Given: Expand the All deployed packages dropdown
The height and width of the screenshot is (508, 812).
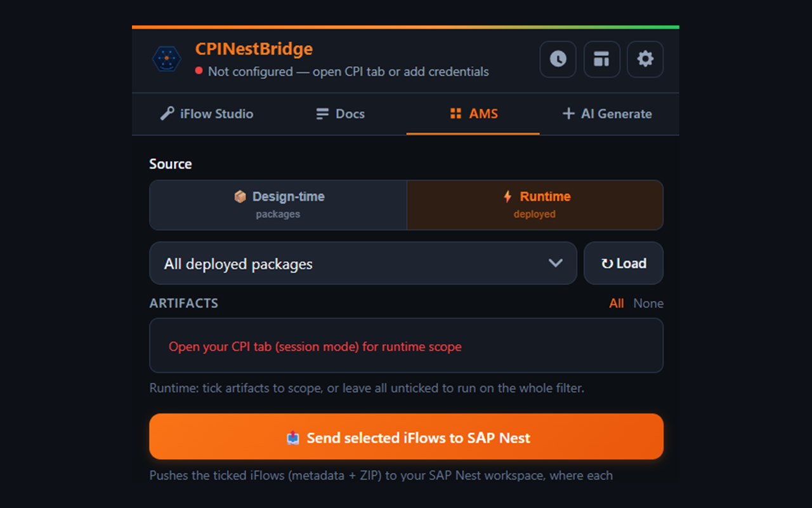Looking at the screenshot, I should 363,263.
